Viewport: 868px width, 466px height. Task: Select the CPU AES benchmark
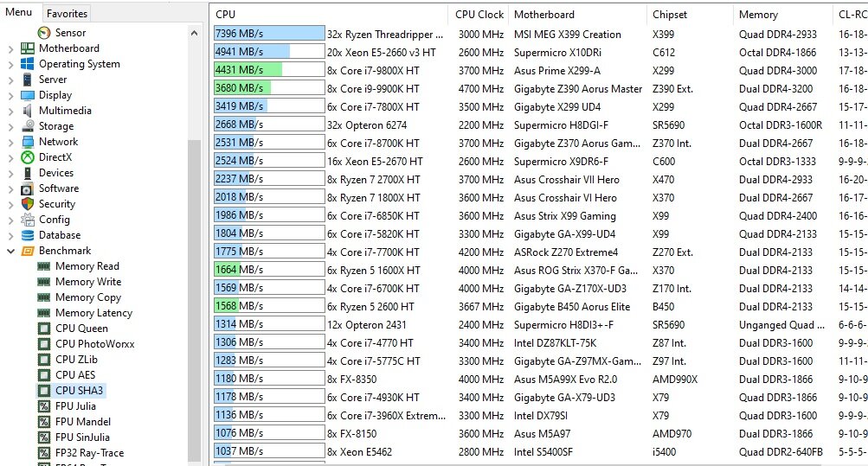75,375
